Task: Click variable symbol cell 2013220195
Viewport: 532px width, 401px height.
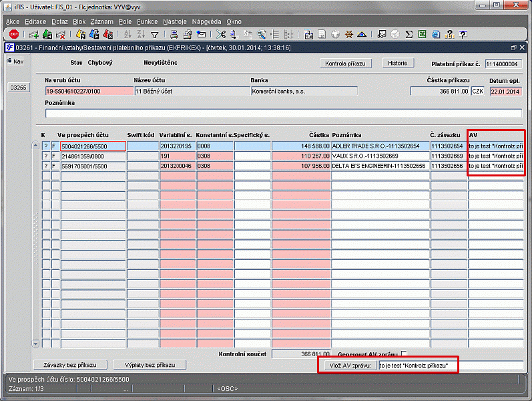Action: 178,146
